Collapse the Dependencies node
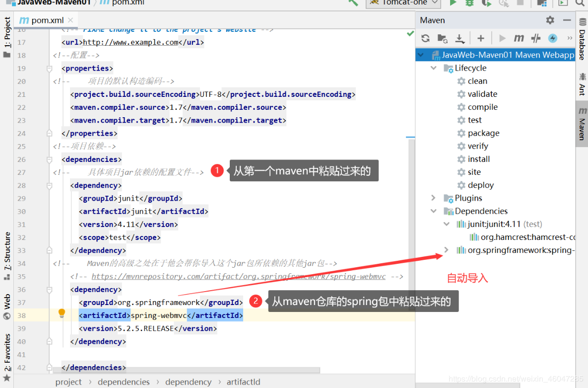588x388 pixels. [434, 211]
